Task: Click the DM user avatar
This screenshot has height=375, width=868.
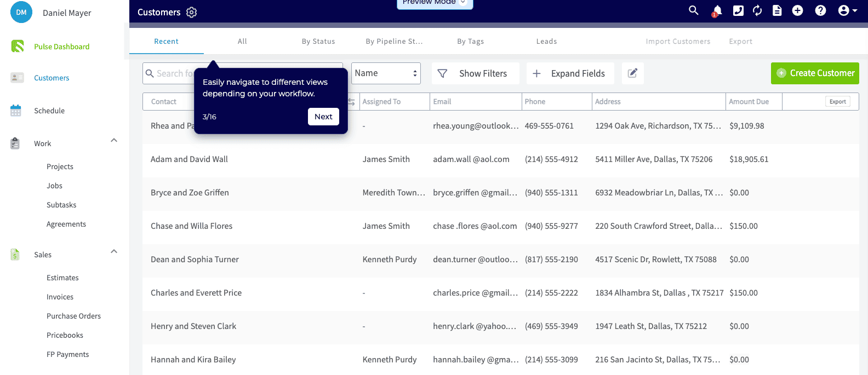Action: [21, 12]
